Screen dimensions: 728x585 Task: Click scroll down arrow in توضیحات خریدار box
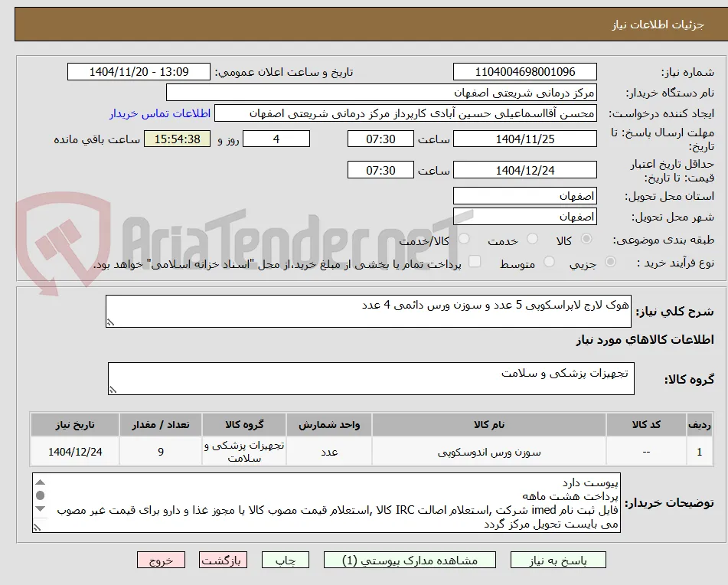click(x=41, y=508)
